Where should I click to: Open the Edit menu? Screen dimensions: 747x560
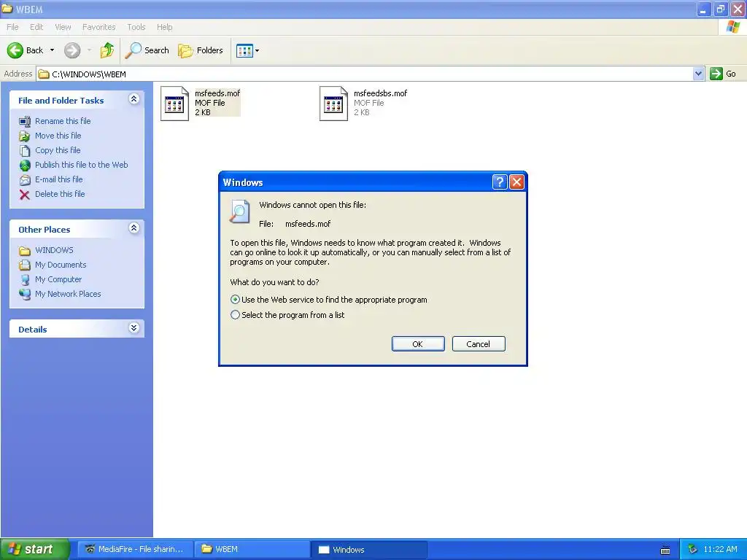[36, 27]
